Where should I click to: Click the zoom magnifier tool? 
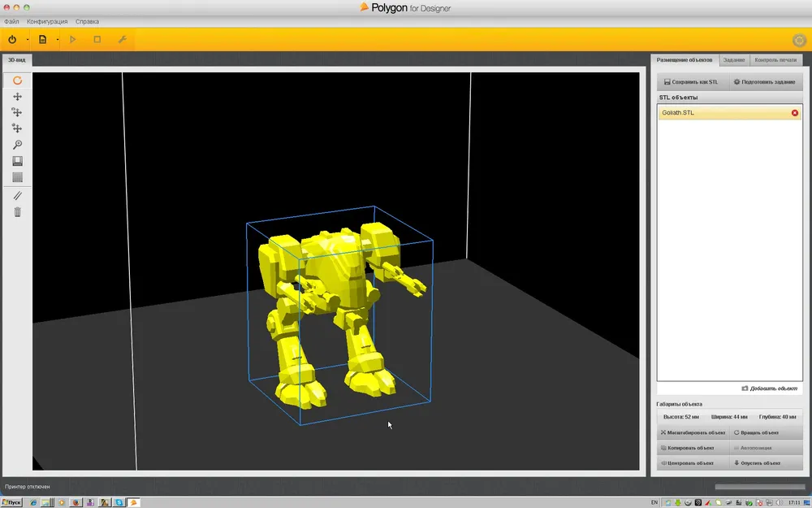tap(17, 145)
